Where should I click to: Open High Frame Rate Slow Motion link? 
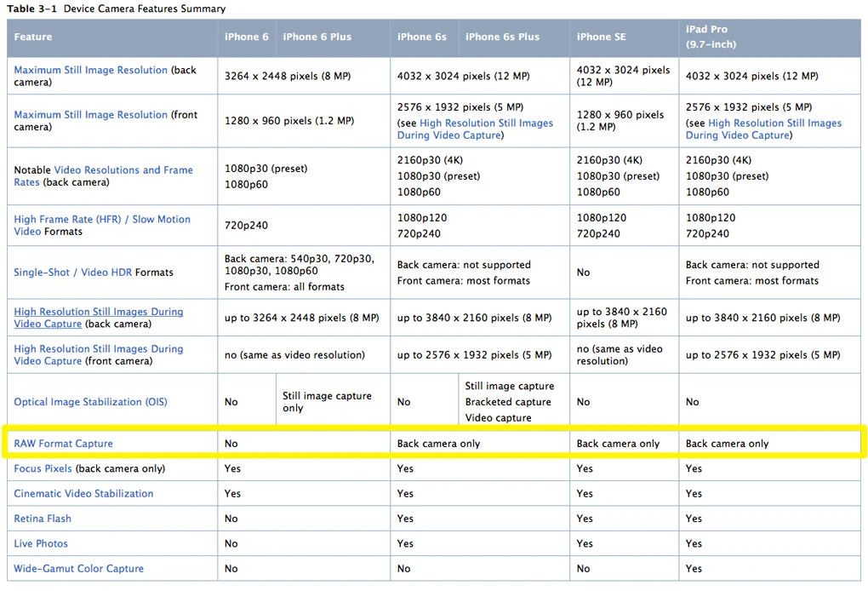click(102, 226)
